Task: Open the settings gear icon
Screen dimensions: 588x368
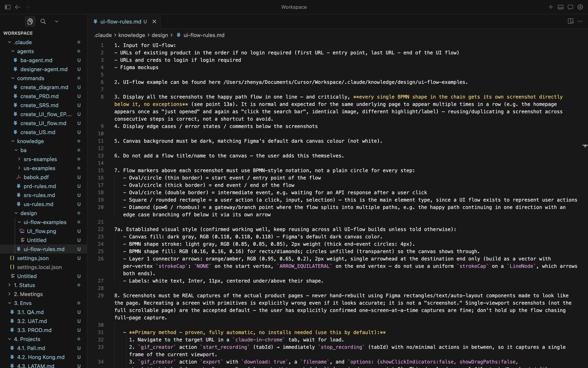Action: 580,7
